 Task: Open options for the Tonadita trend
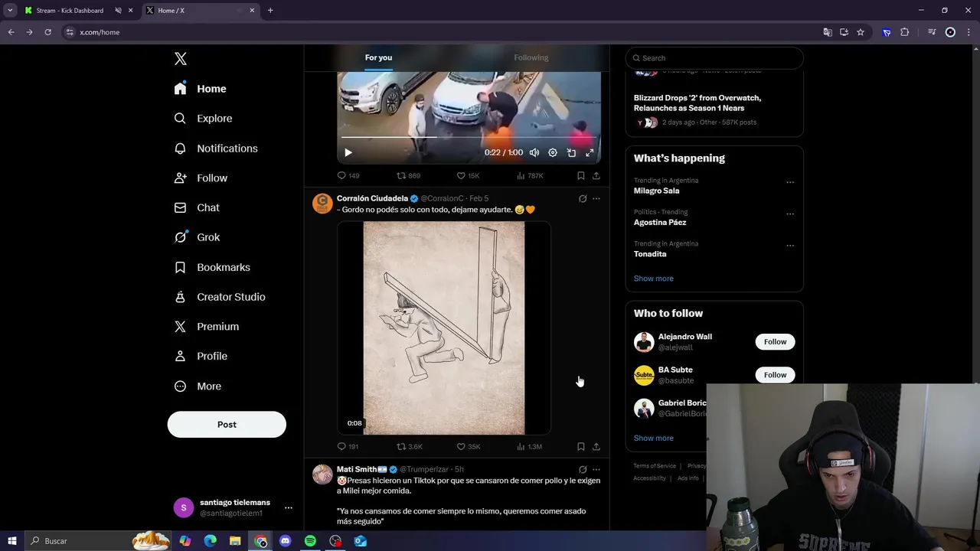click(790, 246)
